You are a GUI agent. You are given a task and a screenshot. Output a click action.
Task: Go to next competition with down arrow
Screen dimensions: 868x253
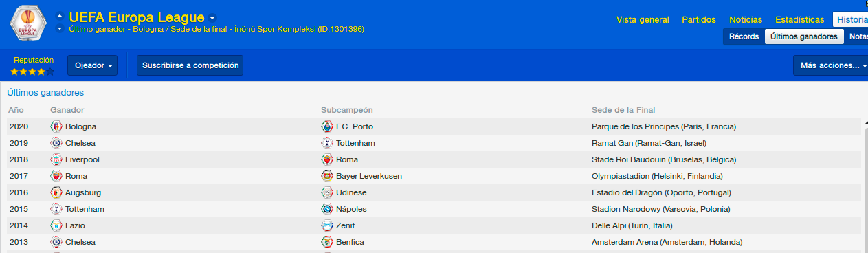coord(60,29)
